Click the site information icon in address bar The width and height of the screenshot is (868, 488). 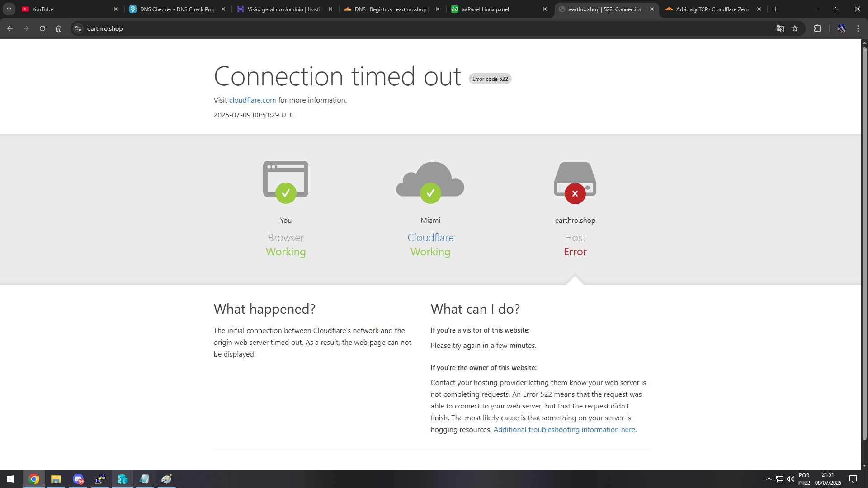(78, 28)
